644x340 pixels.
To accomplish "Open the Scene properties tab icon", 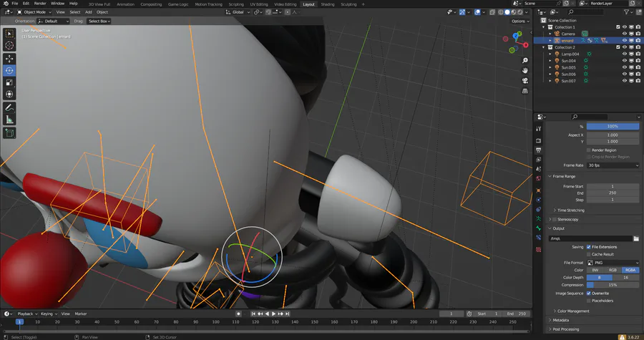I will pyautogui.click(x=538, y=169).
